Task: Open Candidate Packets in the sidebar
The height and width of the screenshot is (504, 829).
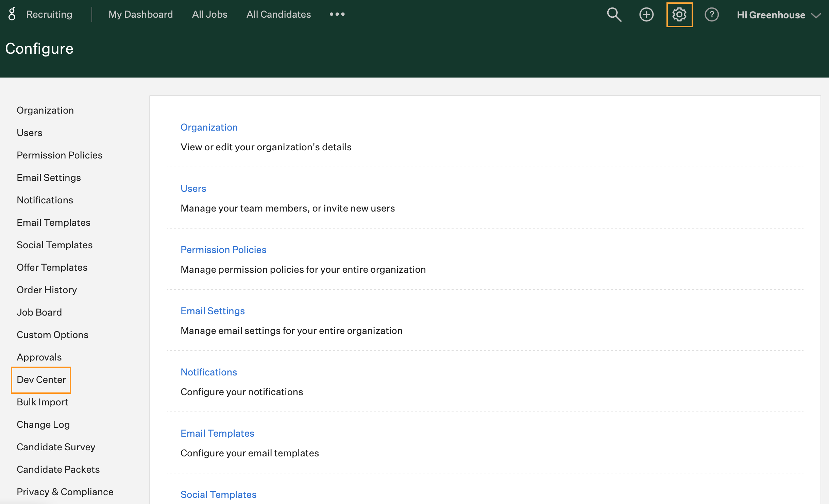Action: tap(58, 469)
